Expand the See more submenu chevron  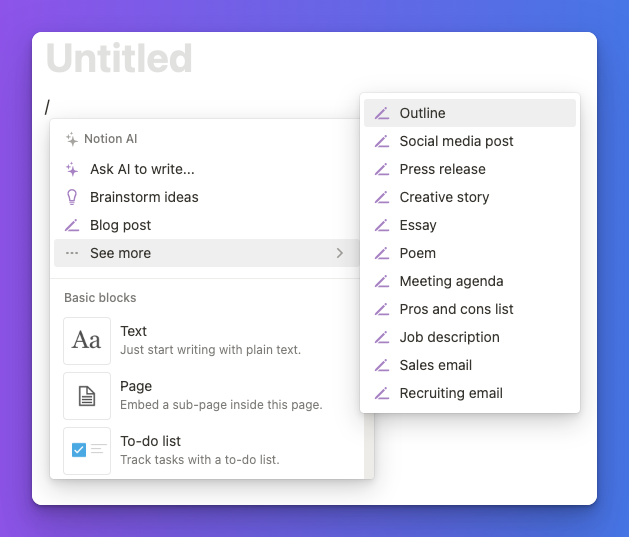click(340, 253)
